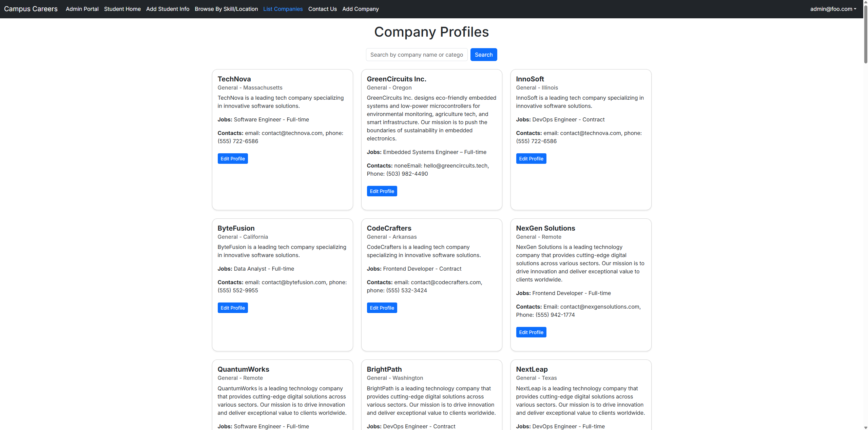Select the List Companies nav item

(x=283, y=9)
